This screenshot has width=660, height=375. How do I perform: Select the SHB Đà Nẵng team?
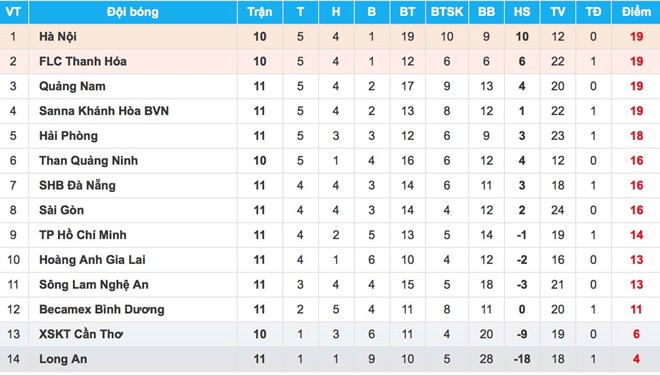click(x=77, y=186)
